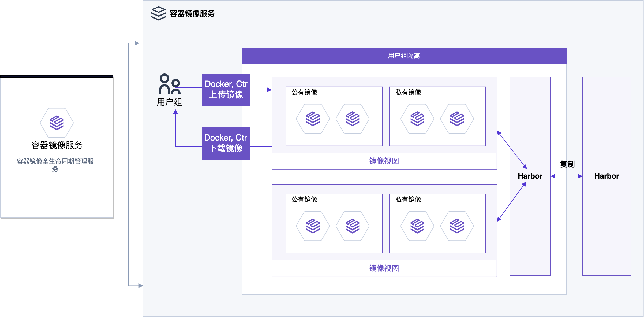Click the lower 镜像视图 caption
The width and height of the screenshot is (644, 317).
384,268
